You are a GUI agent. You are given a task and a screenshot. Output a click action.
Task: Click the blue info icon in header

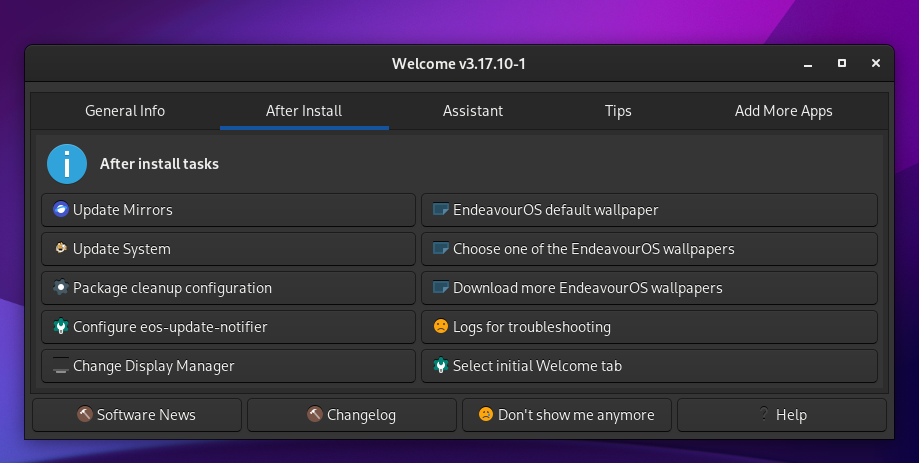tap(67, 164)
